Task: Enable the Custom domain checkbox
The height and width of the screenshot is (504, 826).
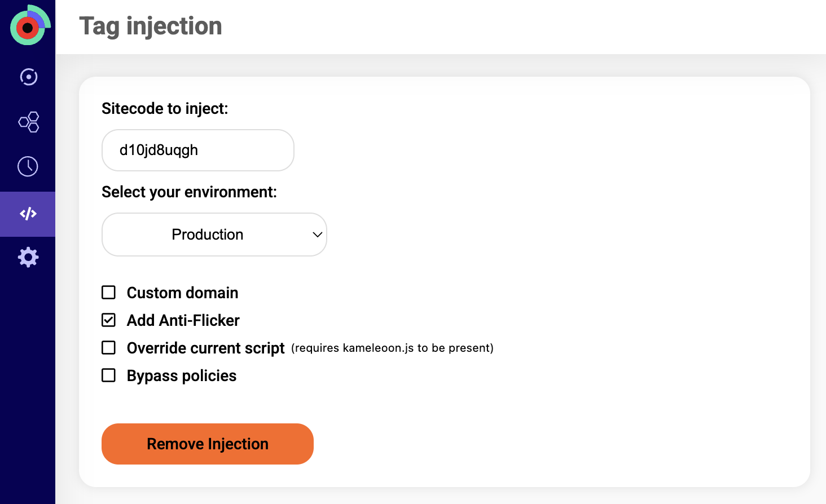Action: pyautogui.click(x=109, y=293)
